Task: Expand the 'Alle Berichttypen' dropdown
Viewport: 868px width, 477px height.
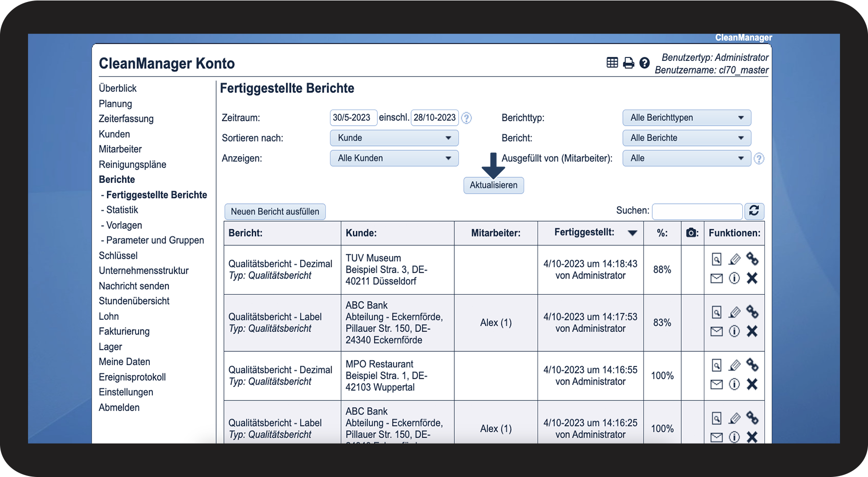Action: coord(686,118)
